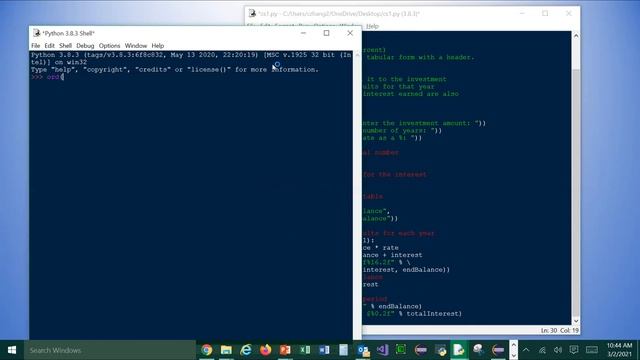
Task: Open File Explorer from taskbar
Action: (226, 350)
